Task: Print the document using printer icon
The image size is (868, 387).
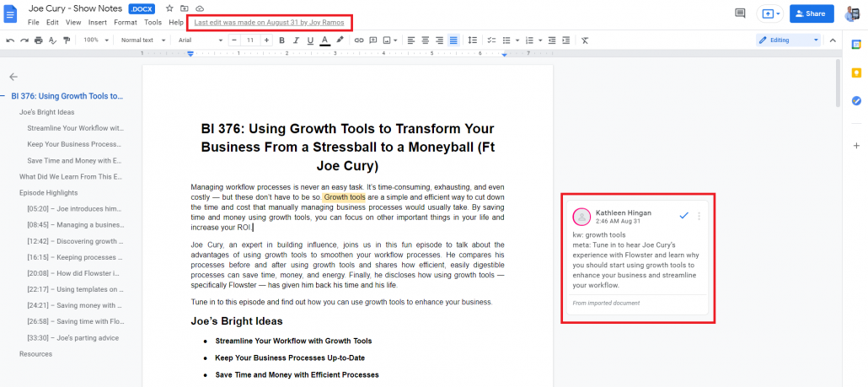Action: click(x=39, y=40)
